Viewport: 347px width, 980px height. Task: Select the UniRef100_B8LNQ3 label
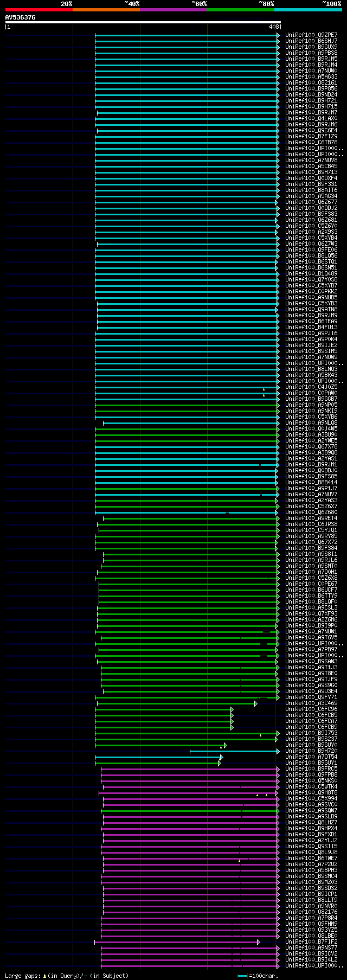pos(311,369)
